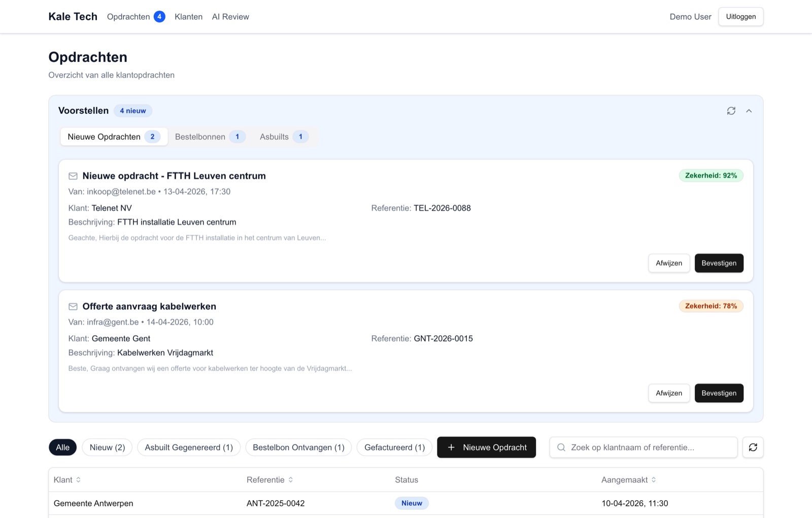Viewport: 812px width, 518px height.
Task: Open Opdrachten in the top navigation
Action: pos(128,17)
